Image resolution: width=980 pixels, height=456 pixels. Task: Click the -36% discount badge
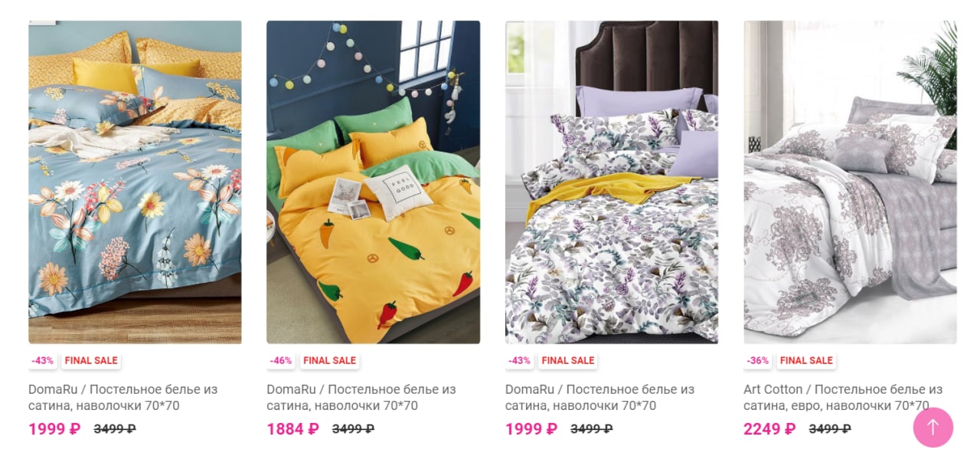coord(758,360)
